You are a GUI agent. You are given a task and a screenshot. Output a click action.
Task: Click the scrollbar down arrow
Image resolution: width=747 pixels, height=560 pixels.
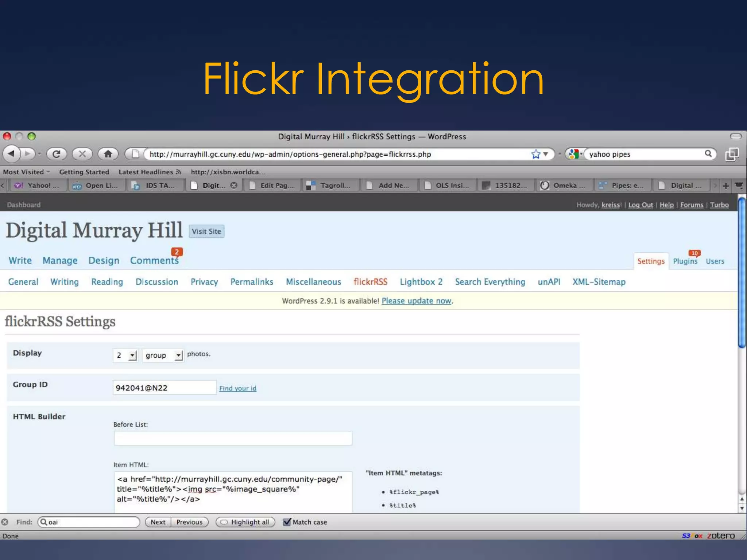(742, 508)
